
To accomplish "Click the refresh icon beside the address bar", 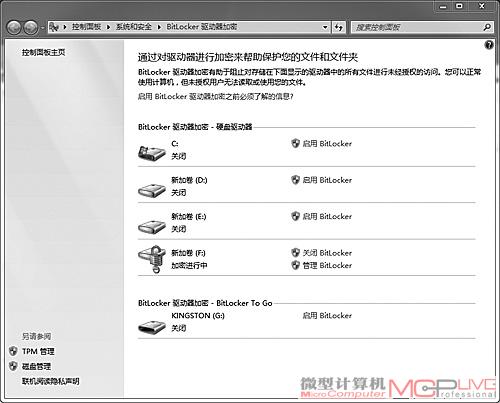I will click(x=339, y=27).
